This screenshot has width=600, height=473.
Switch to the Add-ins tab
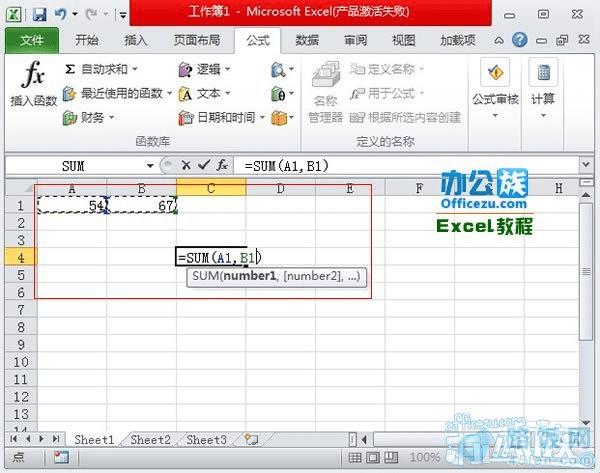(458, 40)
